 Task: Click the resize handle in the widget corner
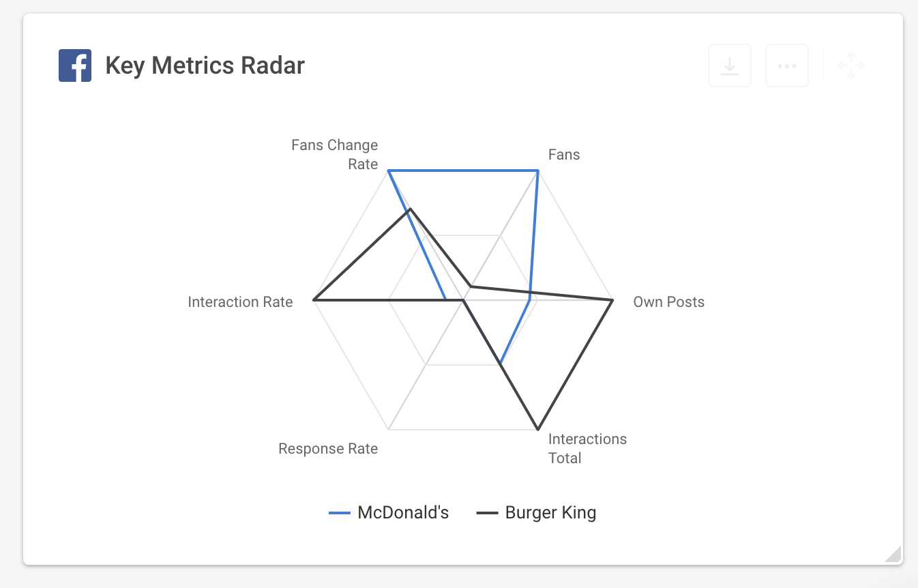click(x=893, y=554)
